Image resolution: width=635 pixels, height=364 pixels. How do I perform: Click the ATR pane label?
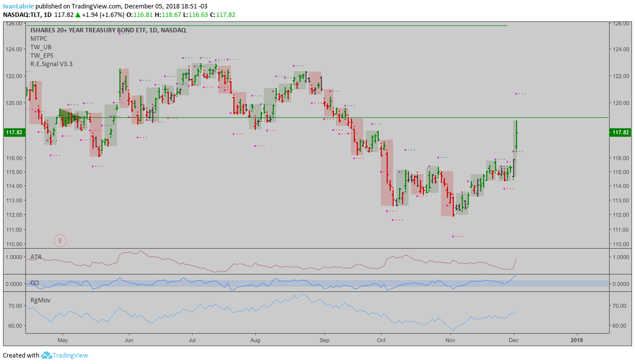click(x=36, y=257)
